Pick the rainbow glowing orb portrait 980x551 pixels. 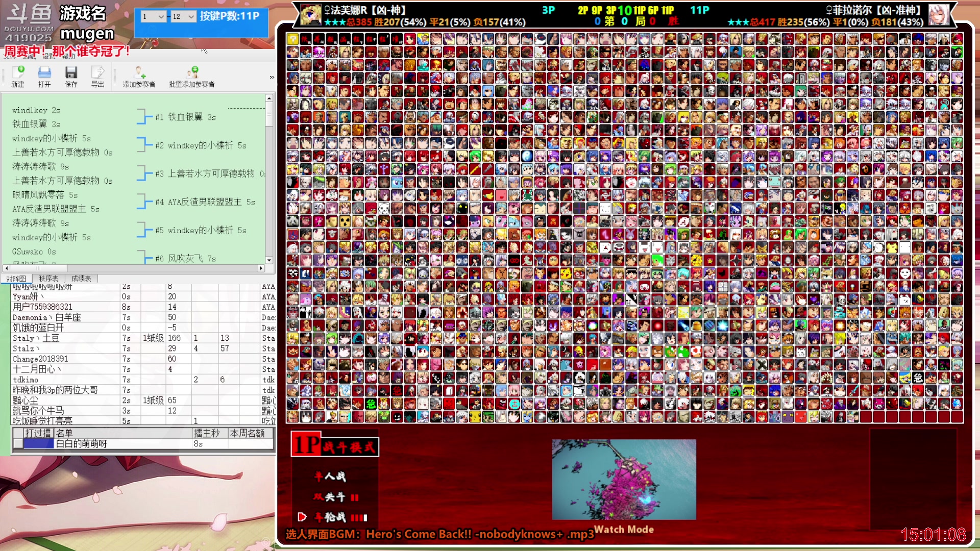[x=592, y=325]
